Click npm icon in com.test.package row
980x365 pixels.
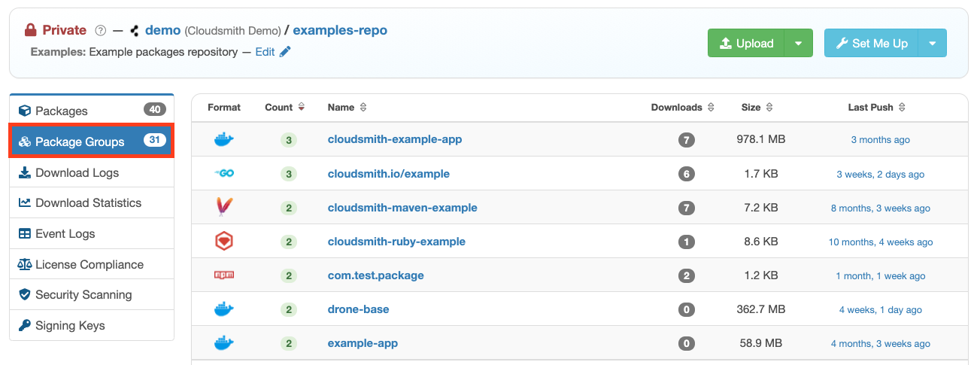pyautogui.click(x=224, y=275)
